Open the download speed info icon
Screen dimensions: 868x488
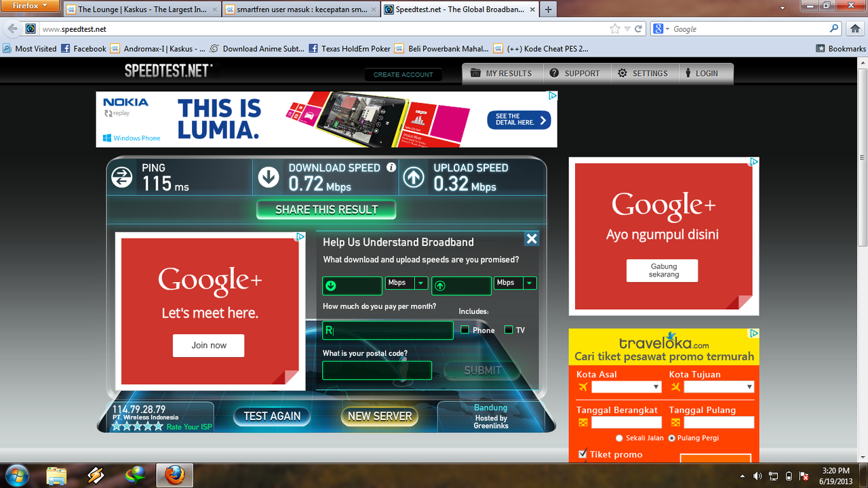click(x=391, y=167)
